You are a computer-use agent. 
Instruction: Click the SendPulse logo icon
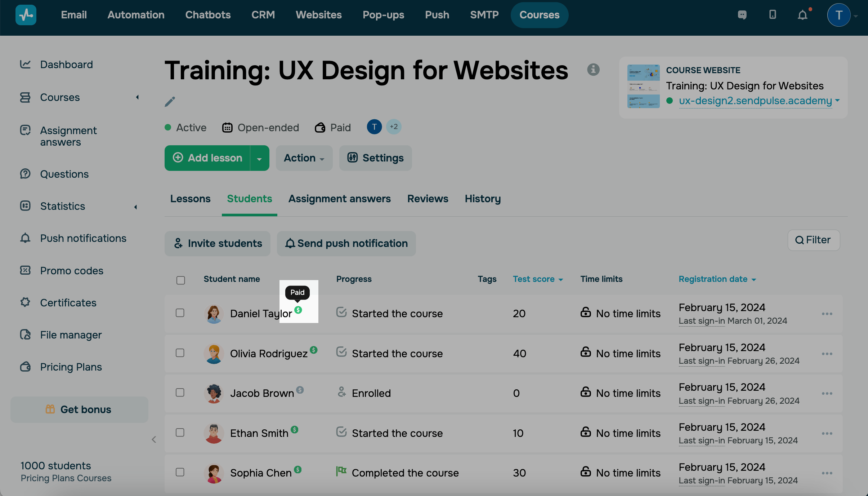tap(26, 15)
